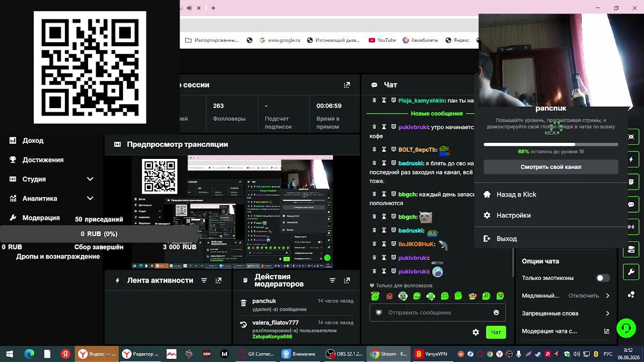Open Дропы и вознаграждение in the sidebar
Viewport: 644px width, 362px height.
click(x=58, y=256)
